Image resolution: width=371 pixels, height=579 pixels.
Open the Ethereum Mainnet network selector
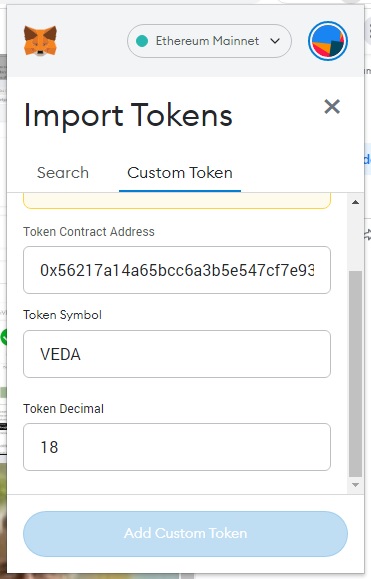point(209,41)
